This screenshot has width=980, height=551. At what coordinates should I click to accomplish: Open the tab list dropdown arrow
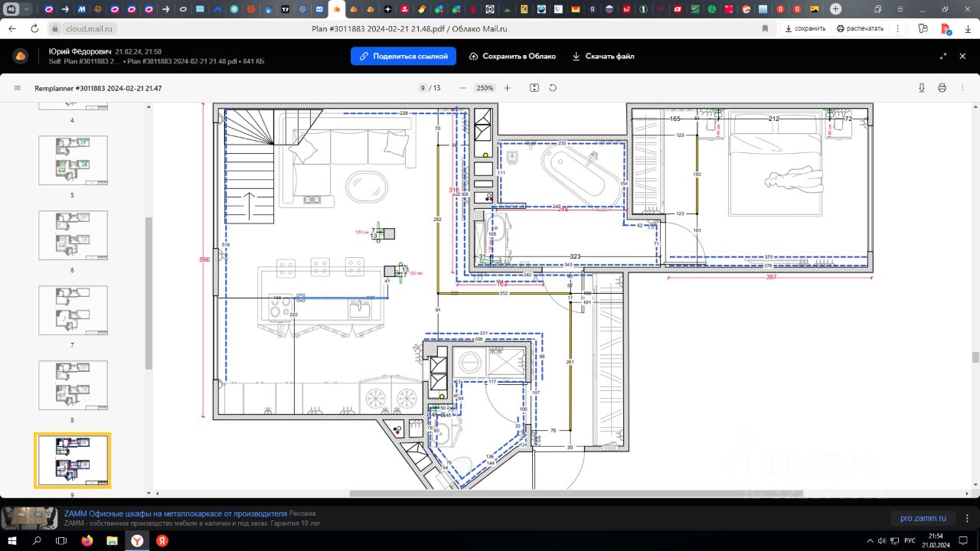click(x=28, y=9)
